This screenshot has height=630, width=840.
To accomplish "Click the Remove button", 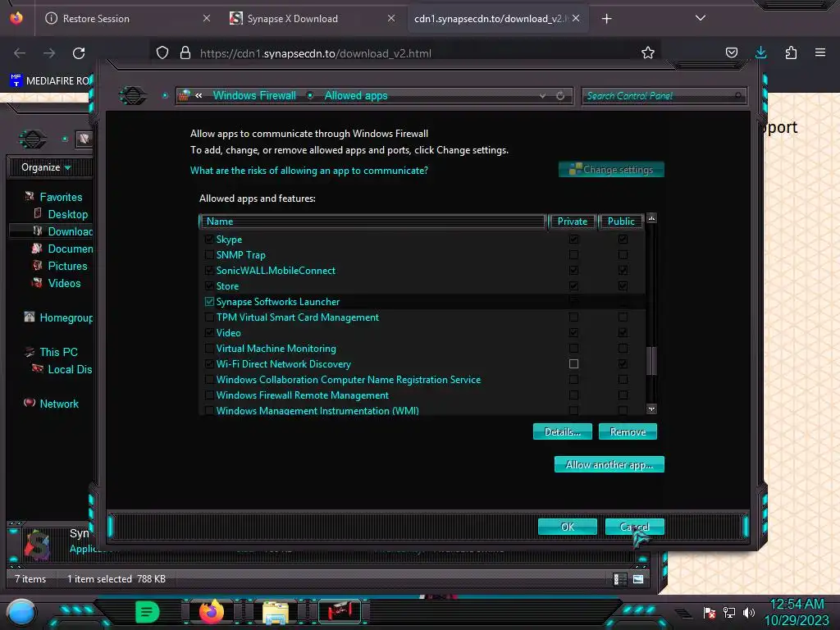I will [x=628, y=431].
